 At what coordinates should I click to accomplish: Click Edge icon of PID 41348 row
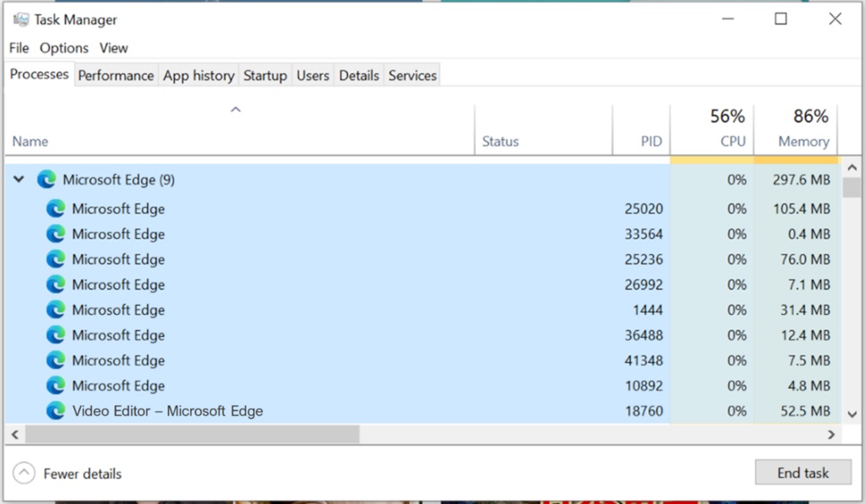(x=55, y=361)
